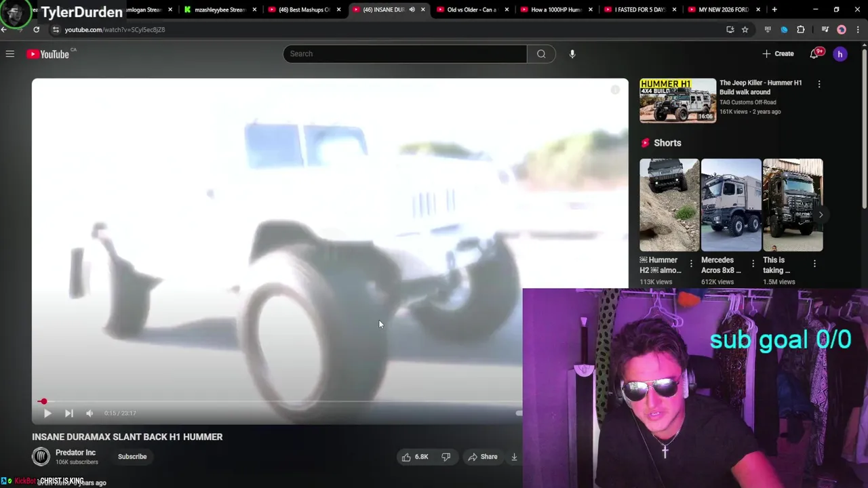Download the video using the arrow icon
The height and width of the screenshot is (488, 868).
click(514, 457)
